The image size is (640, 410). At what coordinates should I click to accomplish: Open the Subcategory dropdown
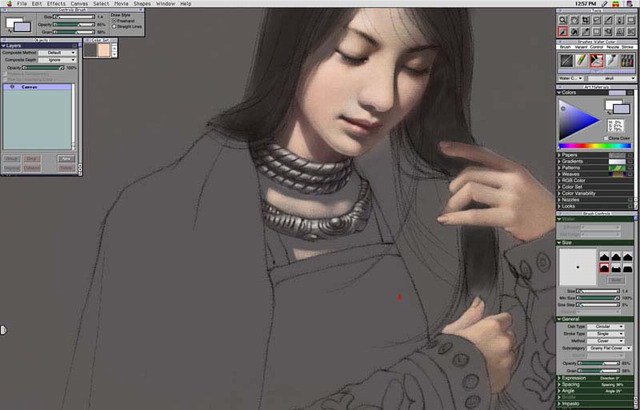pyautogui.click(x=609, y=348)
